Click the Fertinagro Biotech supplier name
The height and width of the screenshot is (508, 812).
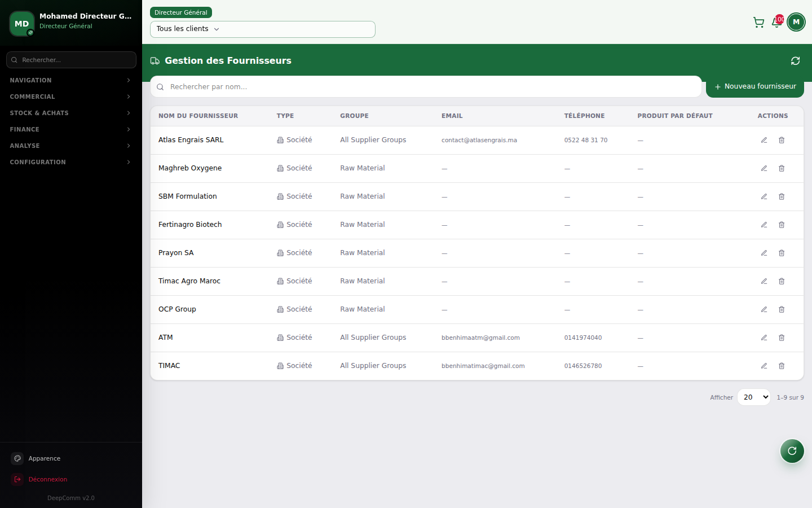[x=190, y=225]
